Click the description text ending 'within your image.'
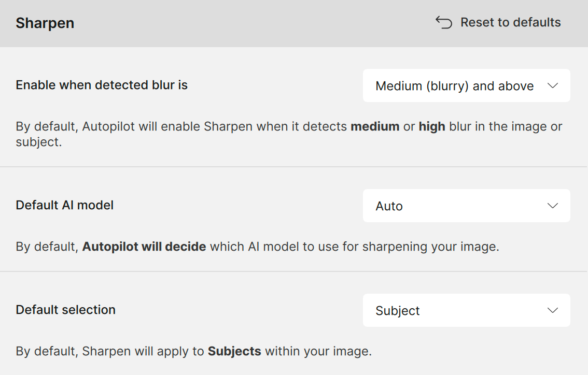The width and height of the screenshot is (588, 375). click(x=318, y=351)
